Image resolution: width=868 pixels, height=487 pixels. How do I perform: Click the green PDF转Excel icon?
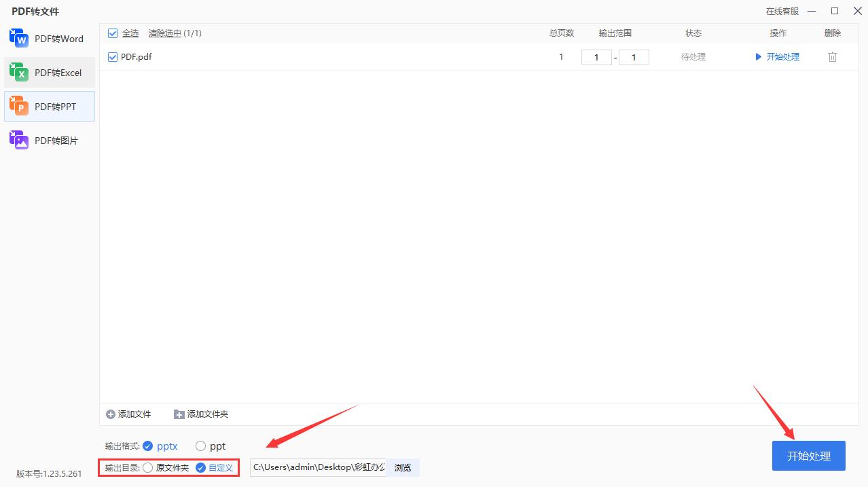click(x=19, y=72)
